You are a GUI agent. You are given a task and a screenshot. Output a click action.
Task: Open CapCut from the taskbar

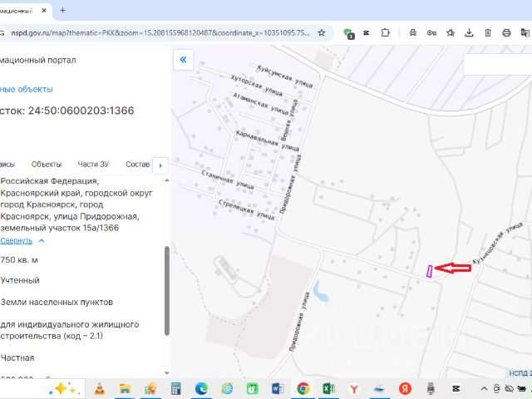456,388
